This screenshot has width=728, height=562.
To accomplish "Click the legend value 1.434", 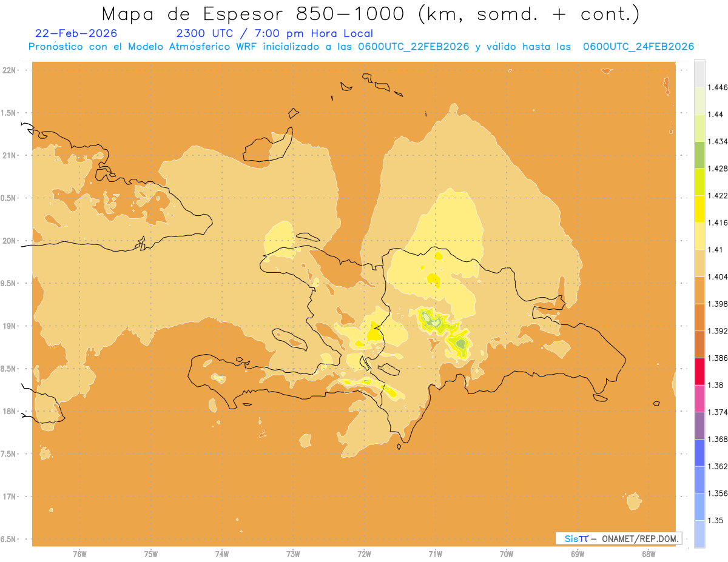I will tap(718, 141).
